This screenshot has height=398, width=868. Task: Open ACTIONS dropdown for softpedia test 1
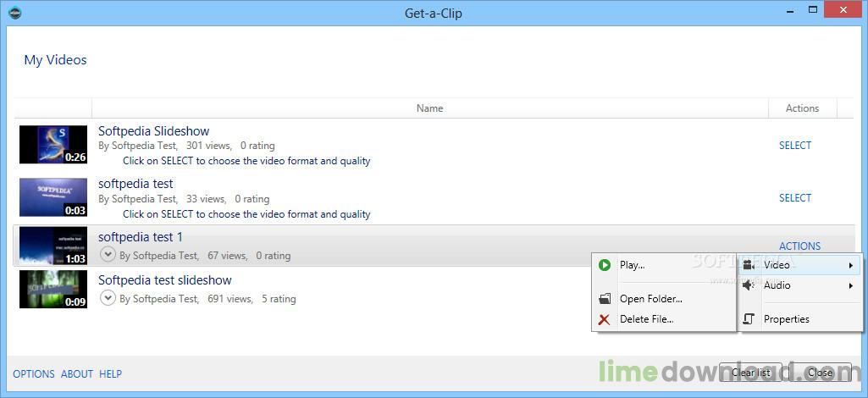click(x=800, y=246)
